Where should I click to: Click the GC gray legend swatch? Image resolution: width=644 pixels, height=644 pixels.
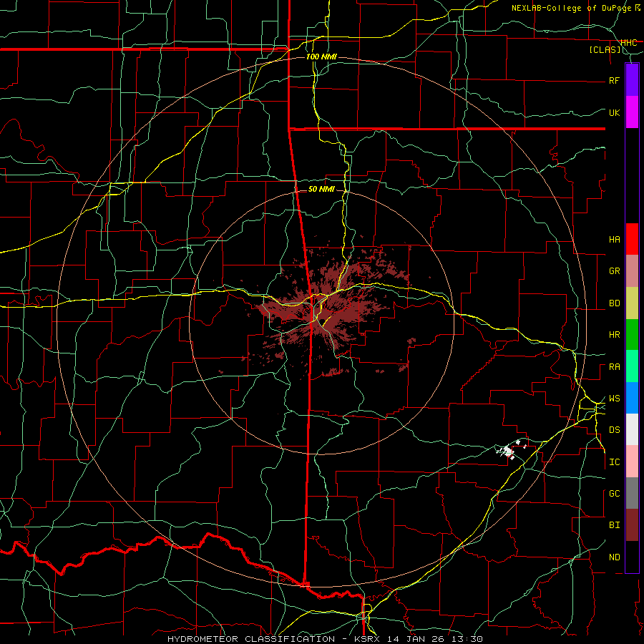pos(632,493)
